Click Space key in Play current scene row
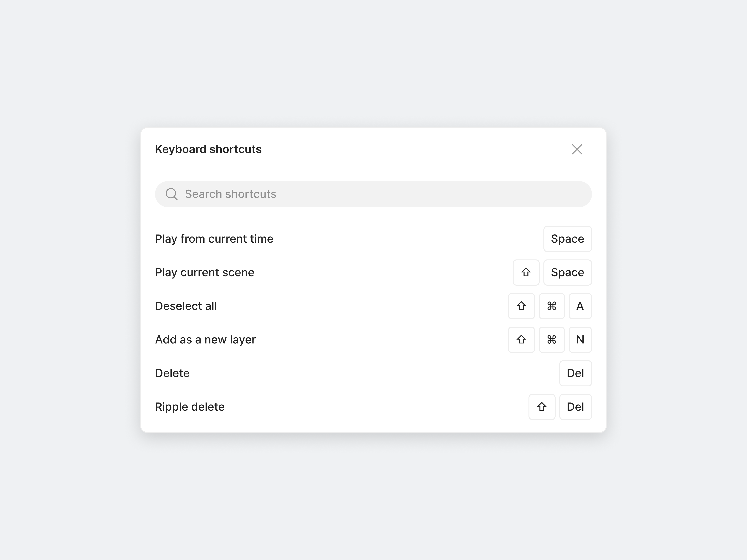The width and height of the screenshot is (747, 560). coord(567,272)
